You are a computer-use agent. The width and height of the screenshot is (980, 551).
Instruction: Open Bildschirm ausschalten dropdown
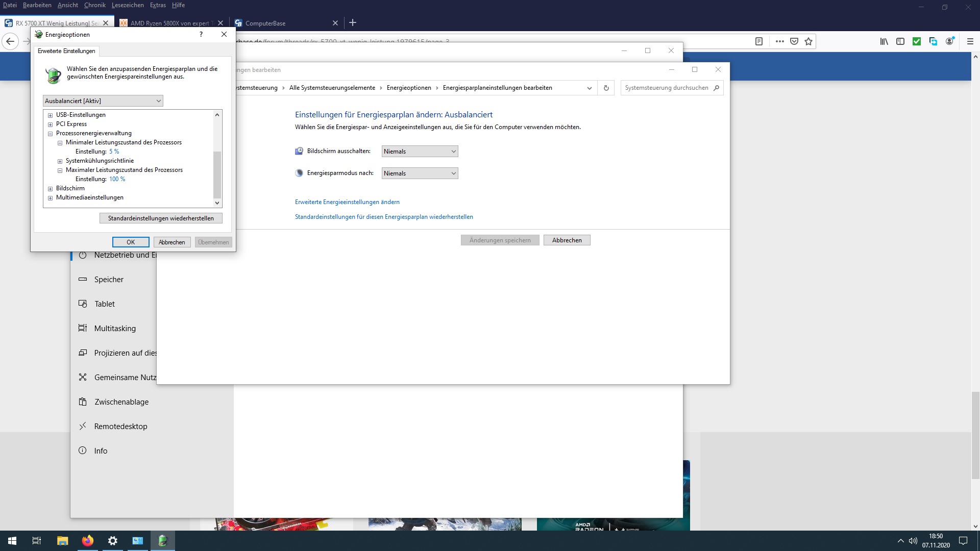click(x=420, y=152)
